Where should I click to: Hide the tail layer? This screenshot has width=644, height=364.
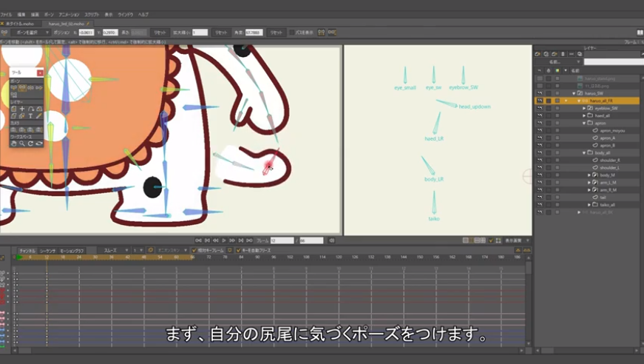pyautogui.click(x=540, y=198)
